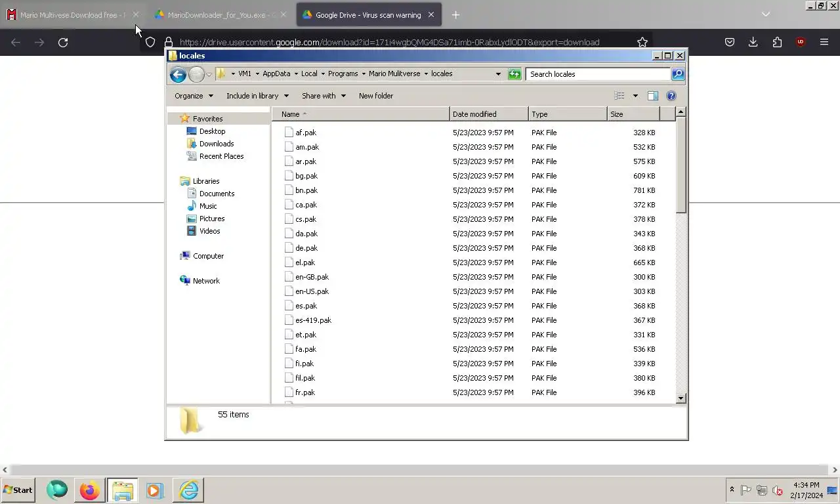
Task: Open the network tray icon
Action: pyautogui.click(x=762, y=490)
